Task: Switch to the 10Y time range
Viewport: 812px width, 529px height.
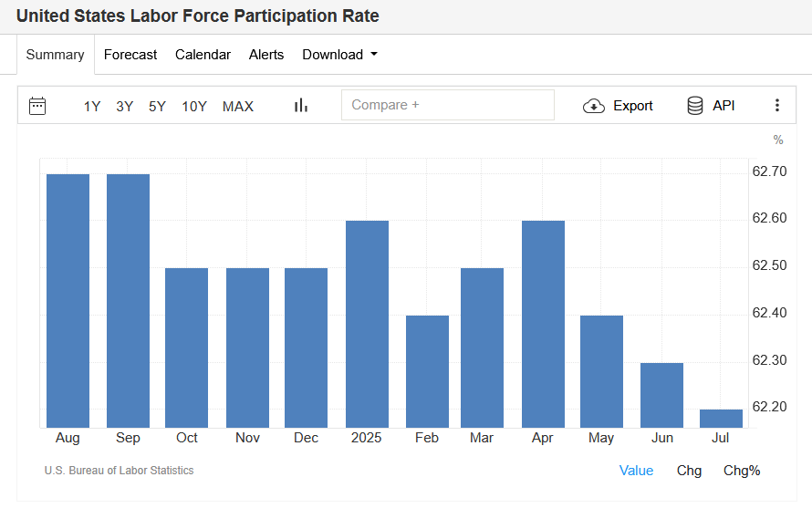Action: [194, 106]
